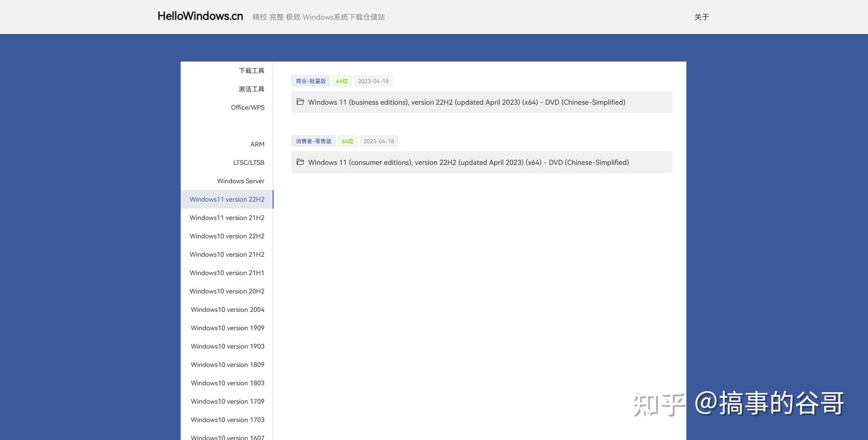868x440 pixels.
Task: Select Windows11 version 22H2 in sidebar
Action: click(x=227, y=199)
